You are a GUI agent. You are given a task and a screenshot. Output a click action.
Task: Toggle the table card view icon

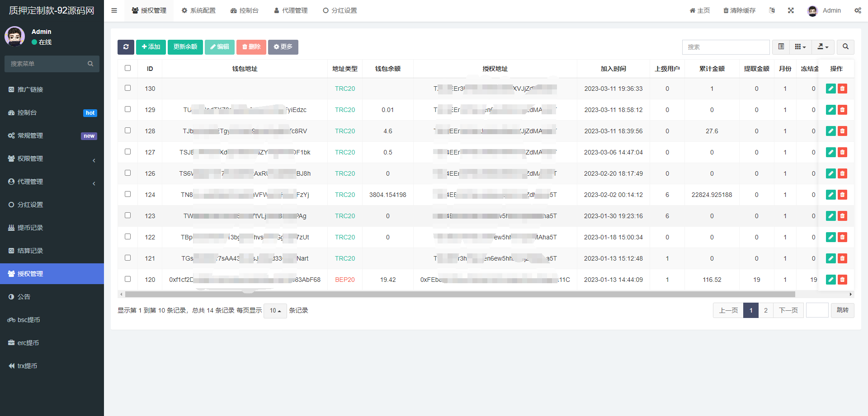coord(781,47)
